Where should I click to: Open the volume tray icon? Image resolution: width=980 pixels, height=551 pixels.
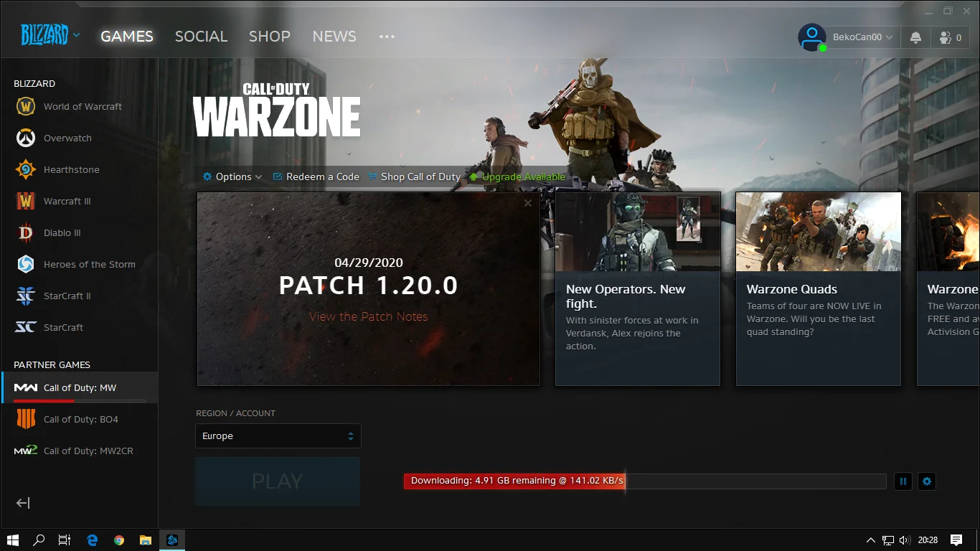(905, 540)
